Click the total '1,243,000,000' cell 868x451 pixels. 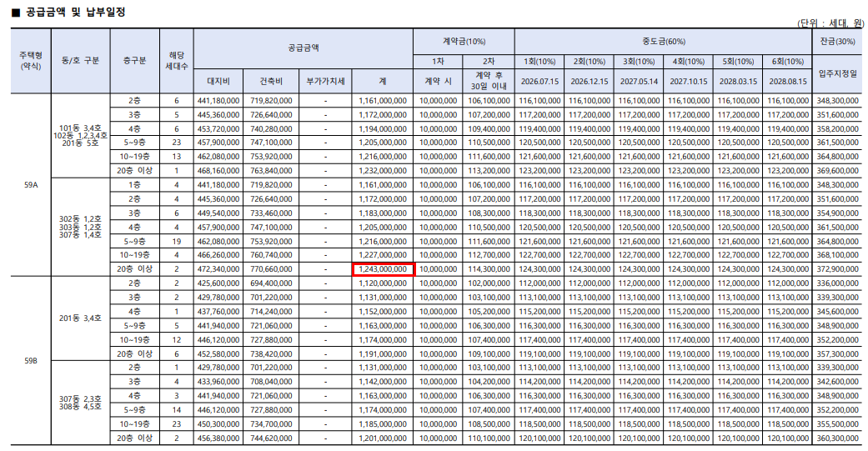pyautogui.click(x=383, y=269)
